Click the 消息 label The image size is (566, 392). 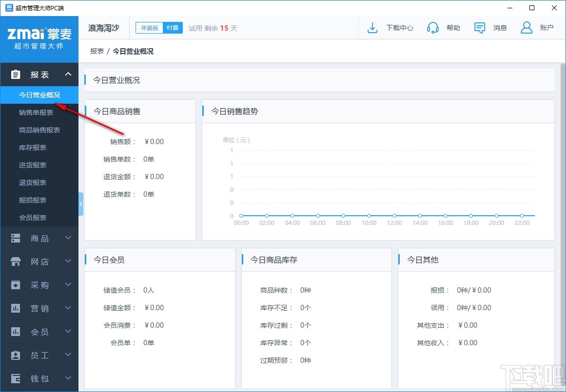500,28
